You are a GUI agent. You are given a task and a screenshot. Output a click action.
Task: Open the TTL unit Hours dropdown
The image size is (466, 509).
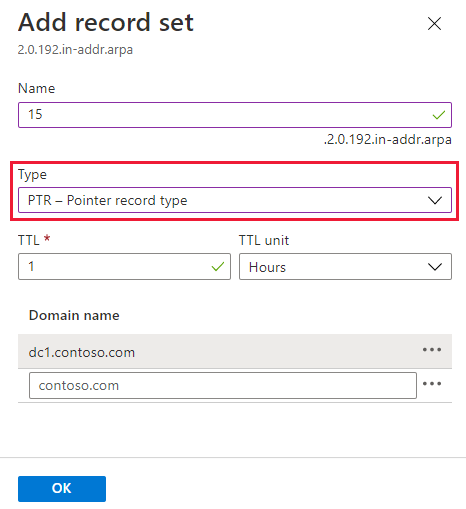point(345,266)
